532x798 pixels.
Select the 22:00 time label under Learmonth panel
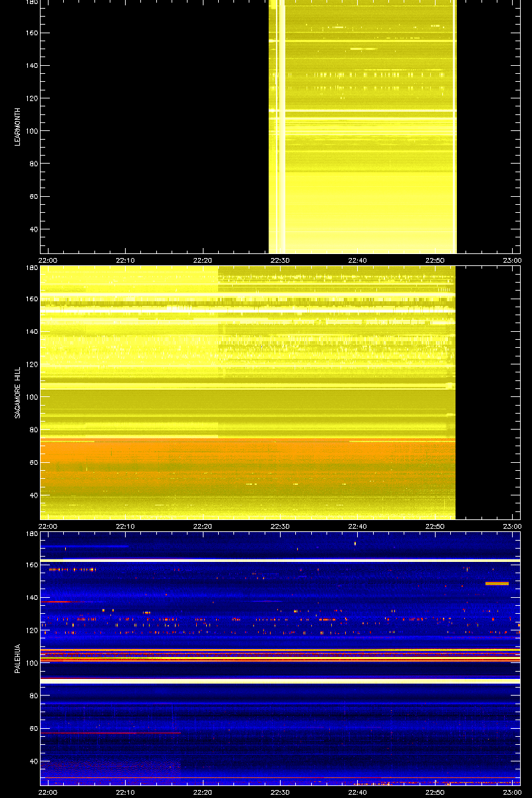point(48,261)
